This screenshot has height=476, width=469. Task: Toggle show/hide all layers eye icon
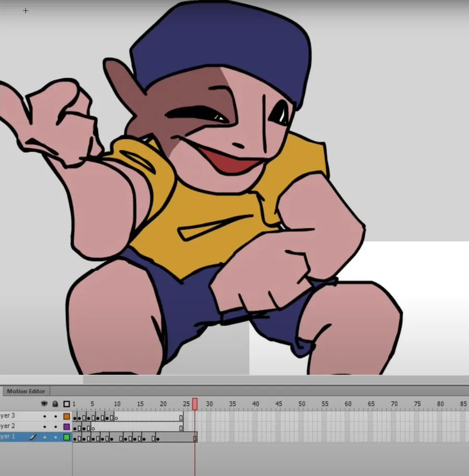click(44, 404)
